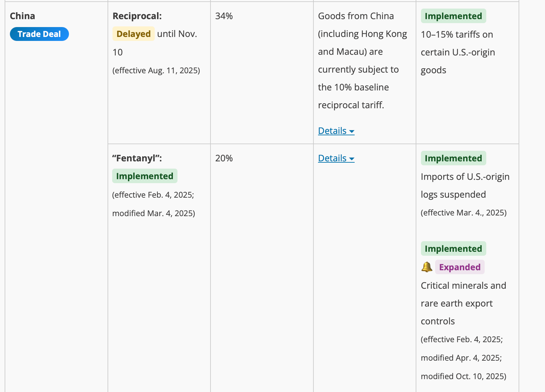Click the Implemented badge under "Fentanyl"
The image size is (545, 392).
click(x=144, y=176)
